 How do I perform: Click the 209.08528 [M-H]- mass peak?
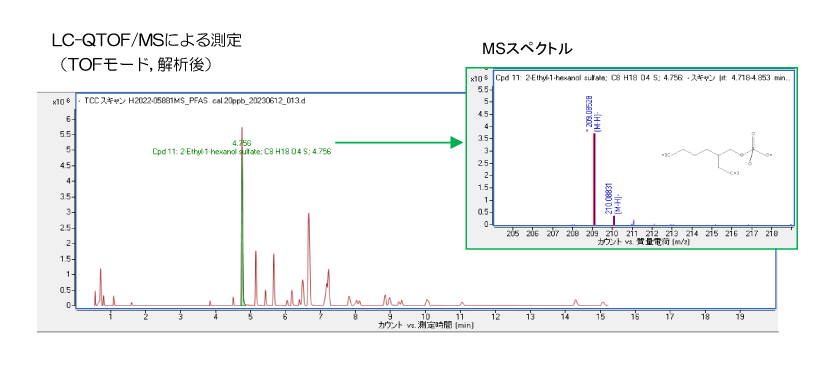[594, 179]
